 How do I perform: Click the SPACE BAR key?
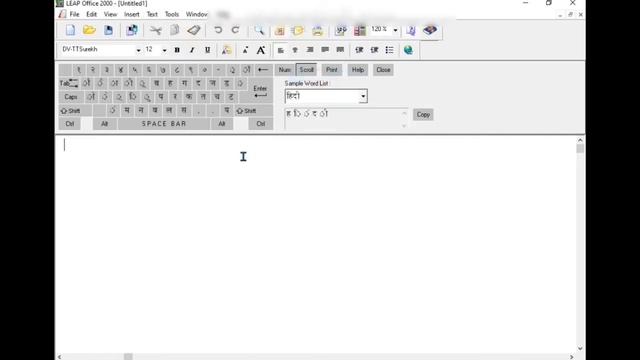(x=164, y=124)
